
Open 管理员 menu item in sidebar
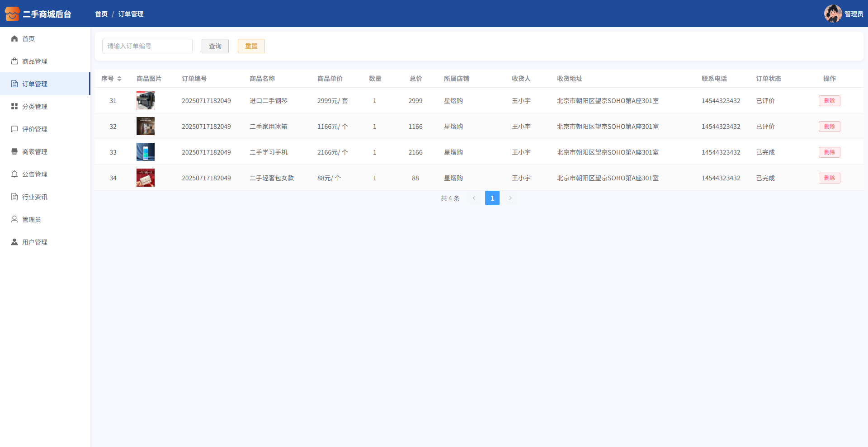coord(32,219)
